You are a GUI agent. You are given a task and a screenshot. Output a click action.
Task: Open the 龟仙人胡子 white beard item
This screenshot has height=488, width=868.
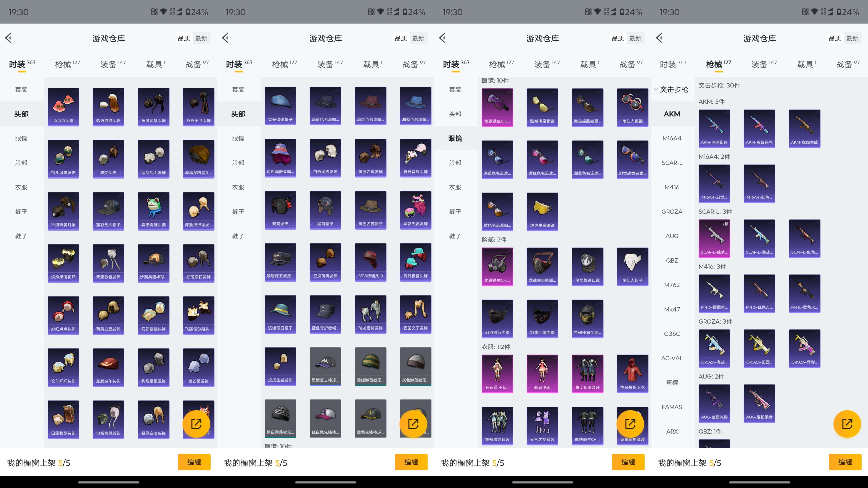pos(633,267)
